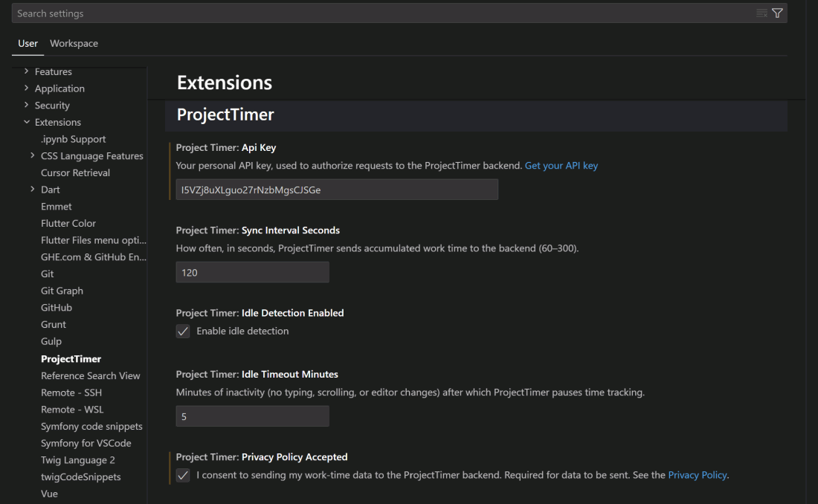818x504 pixels.
Task: Open Gulp settings entry
Action: click(51, 341)
